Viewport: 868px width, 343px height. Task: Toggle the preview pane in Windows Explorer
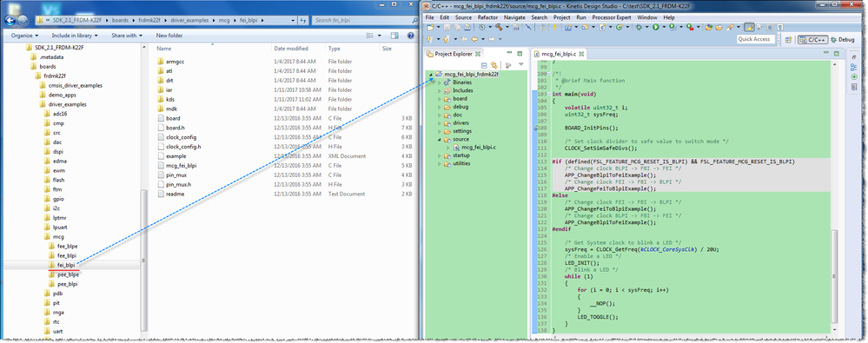tap(394, 36)
